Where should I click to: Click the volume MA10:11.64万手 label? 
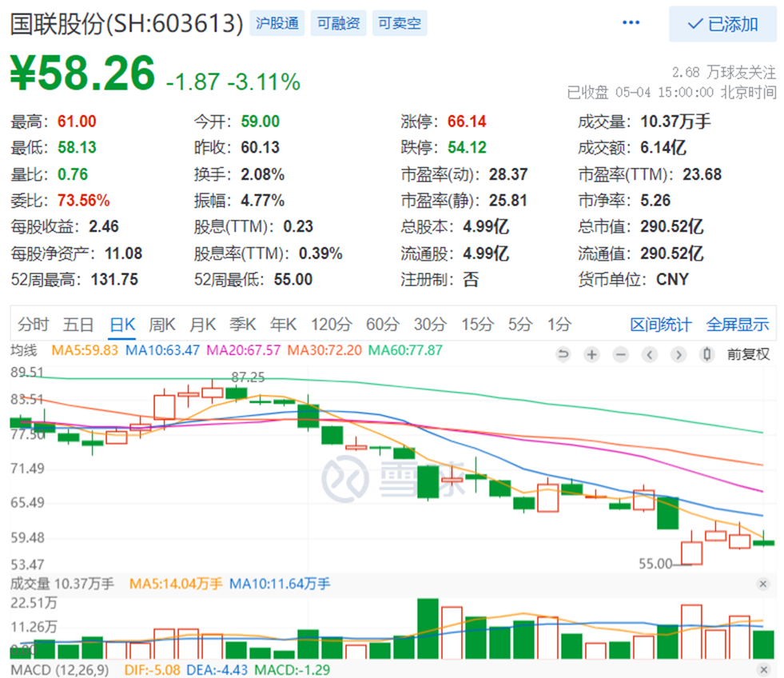point(280,584)
